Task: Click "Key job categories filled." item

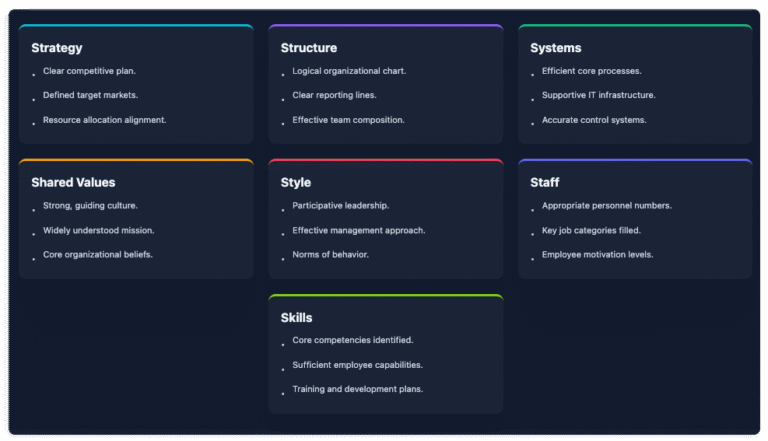Action: [591, 230]
